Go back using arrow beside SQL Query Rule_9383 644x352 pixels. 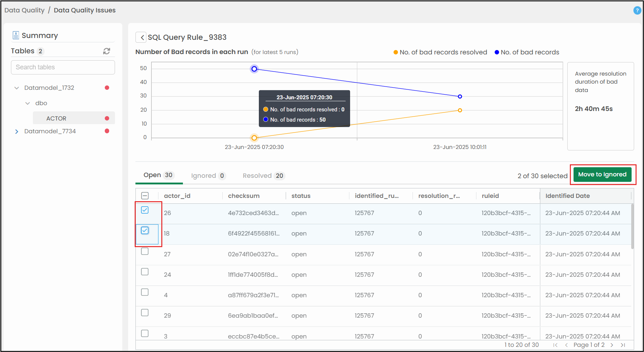142,37
